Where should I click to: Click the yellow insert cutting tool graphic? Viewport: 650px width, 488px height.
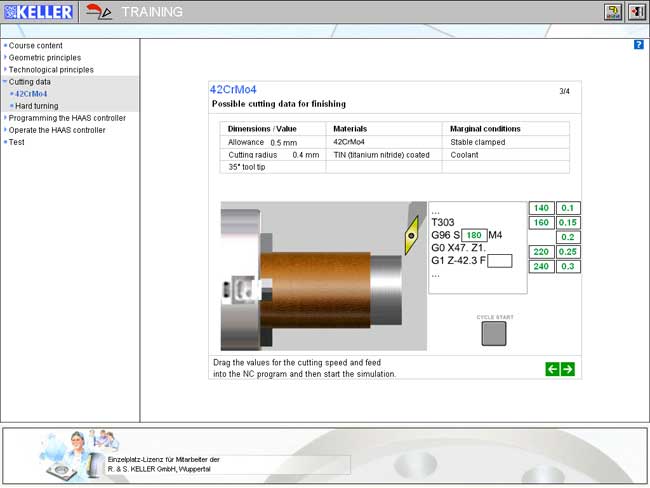tap(412, 235)
